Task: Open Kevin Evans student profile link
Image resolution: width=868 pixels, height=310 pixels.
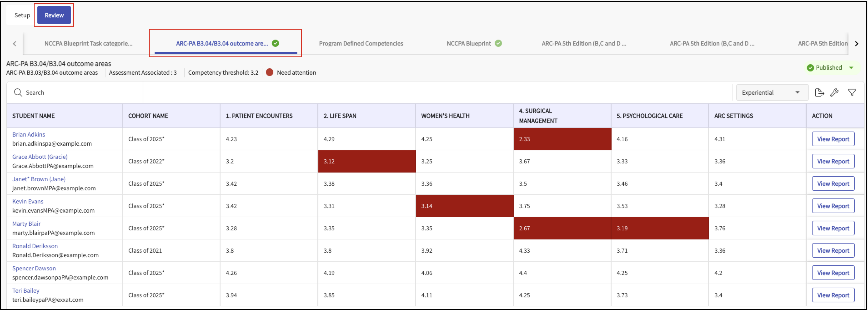Action: tap(28, 201)
